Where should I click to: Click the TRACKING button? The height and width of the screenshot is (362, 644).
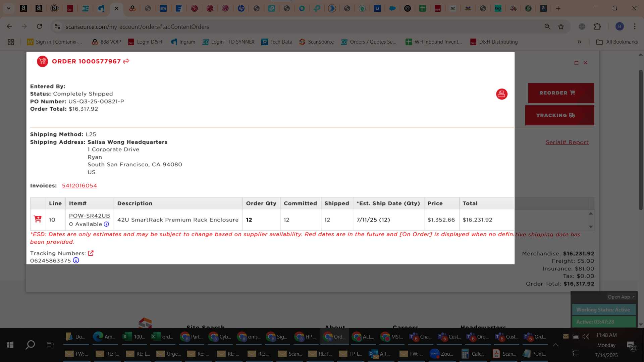click(559, 115)
